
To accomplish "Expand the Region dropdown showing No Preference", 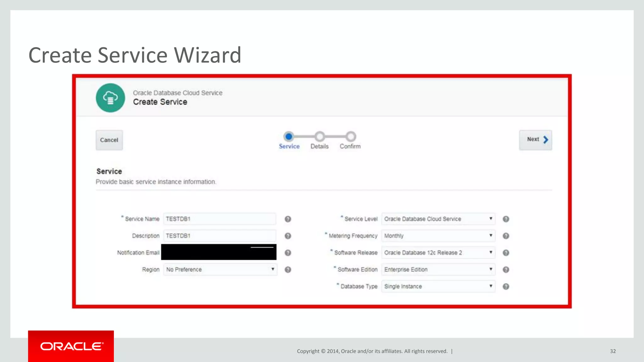I will 220,269.
